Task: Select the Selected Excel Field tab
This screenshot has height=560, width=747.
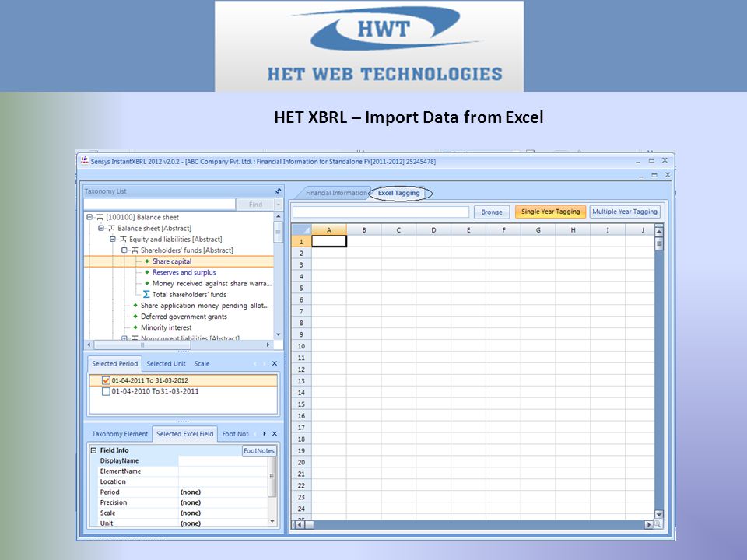Action: point(185,434)
